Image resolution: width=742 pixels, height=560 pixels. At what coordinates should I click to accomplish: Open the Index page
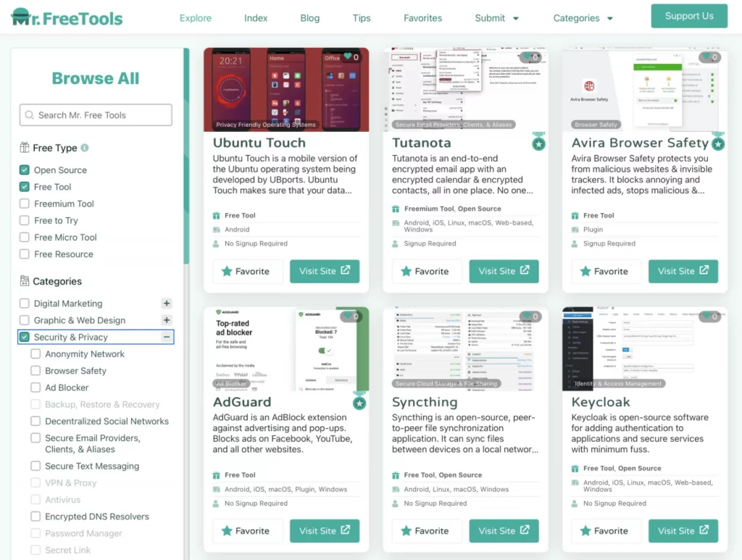pos(256,18)
